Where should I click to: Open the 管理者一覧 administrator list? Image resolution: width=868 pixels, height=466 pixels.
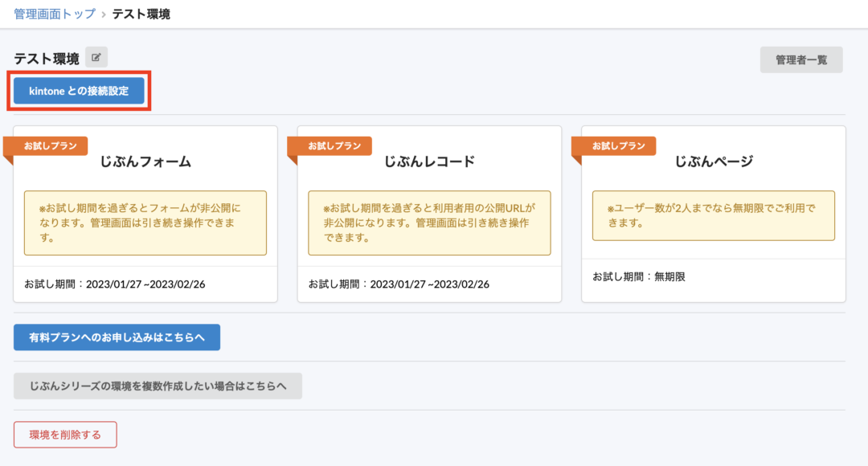pos(801,59)
